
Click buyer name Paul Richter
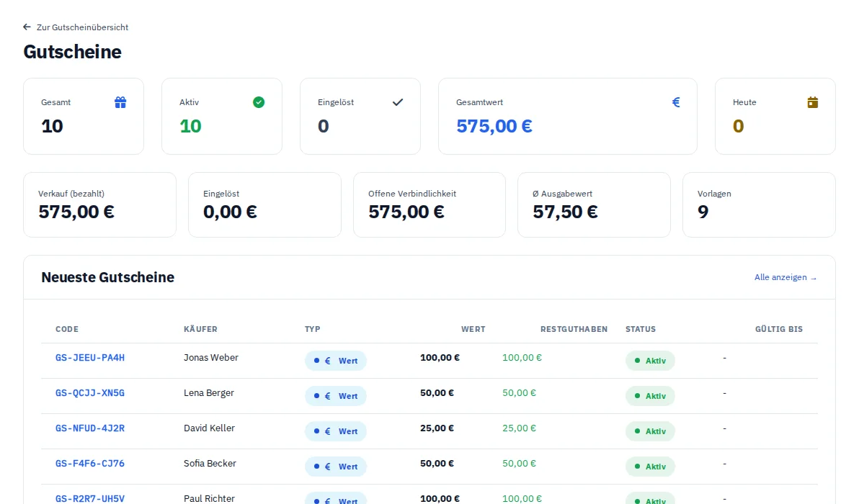click(209, 498)
